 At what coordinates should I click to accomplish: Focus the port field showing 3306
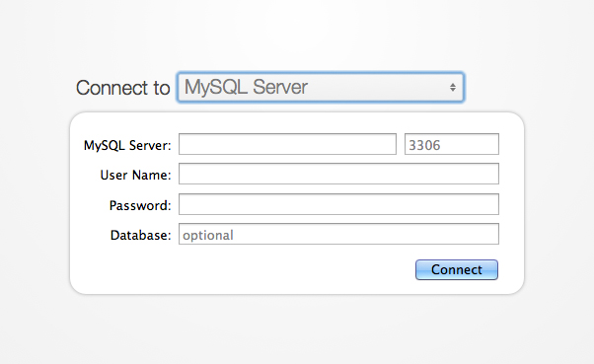click(x=452, y=144)
